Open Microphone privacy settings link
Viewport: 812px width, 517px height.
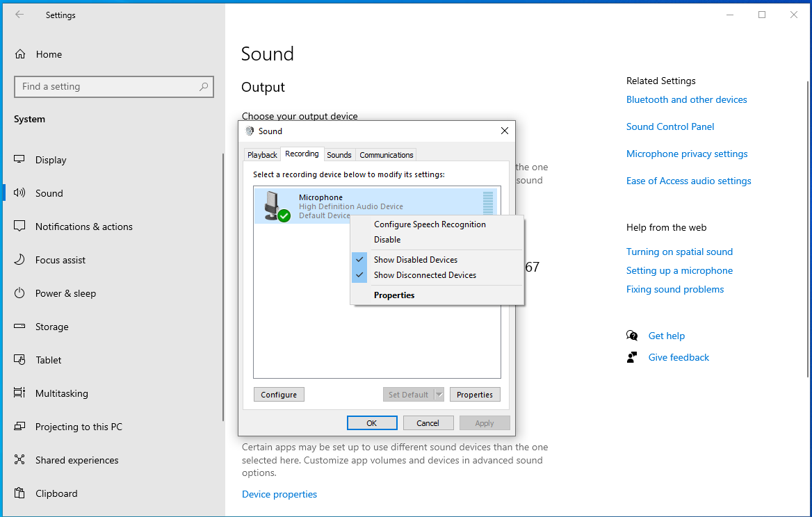point(687,154)
